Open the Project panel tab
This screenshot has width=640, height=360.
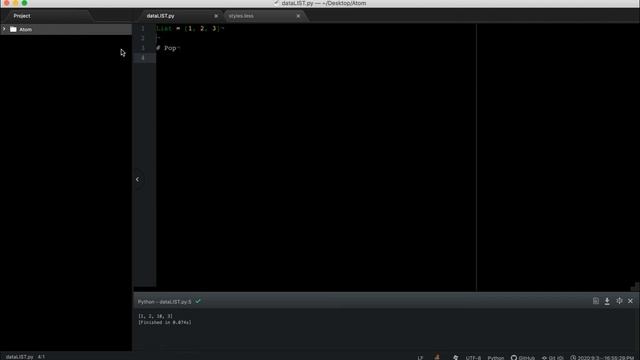click(x=22, y=16)
